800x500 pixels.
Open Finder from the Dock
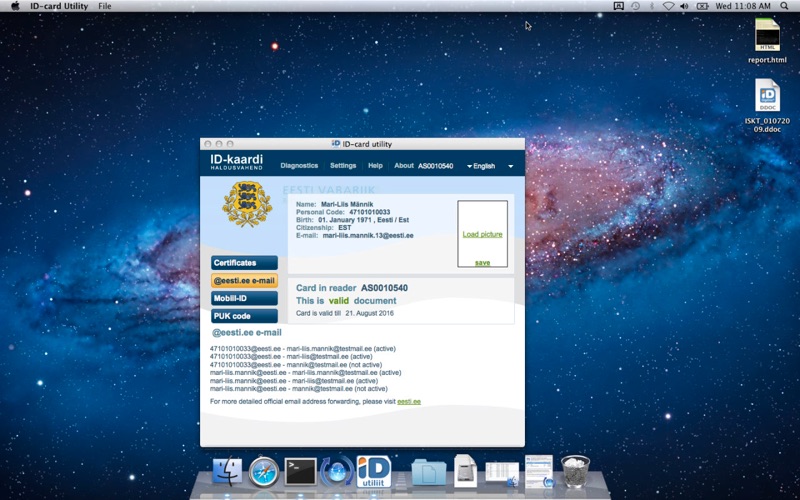(228, 470)
